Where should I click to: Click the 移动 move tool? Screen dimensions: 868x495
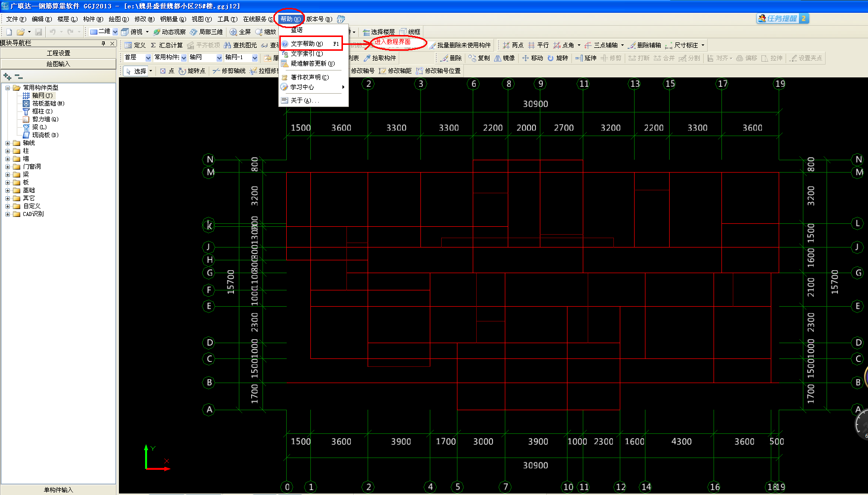532,58
